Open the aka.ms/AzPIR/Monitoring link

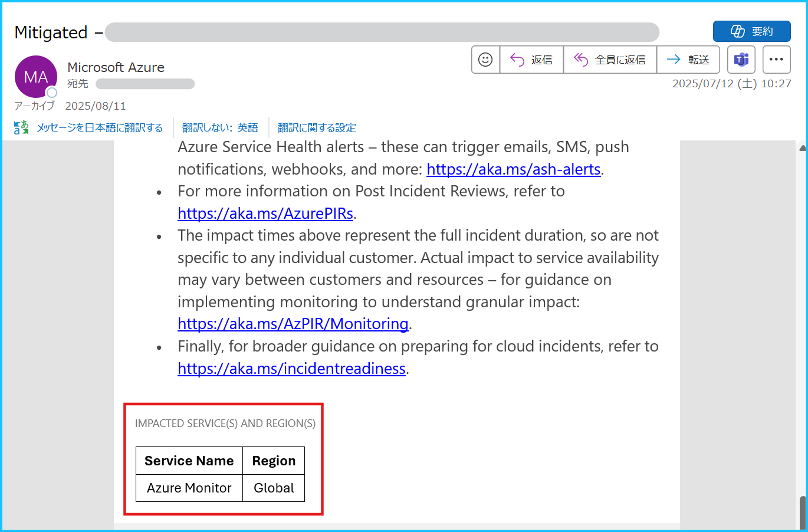pos(293,324)
